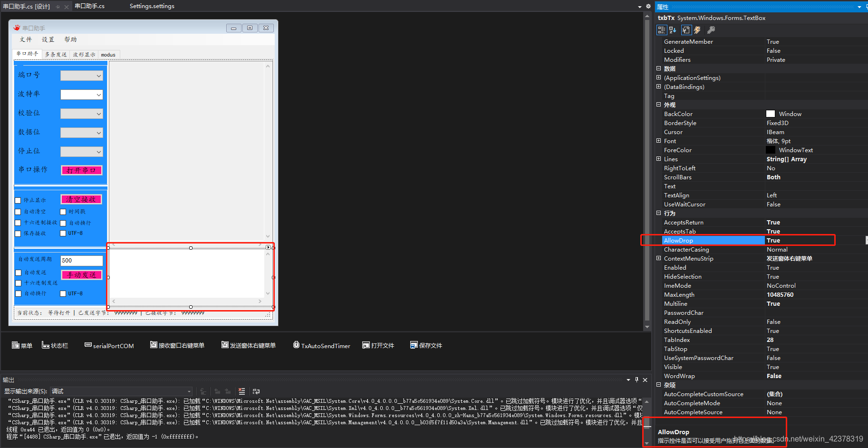Select the 菜单 component tray icon

(22, 345)
